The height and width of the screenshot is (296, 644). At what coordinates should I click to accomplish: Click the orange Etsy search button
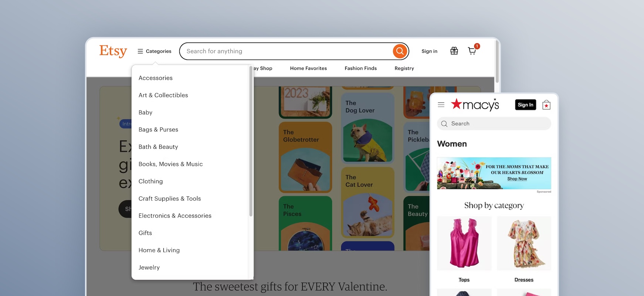[x=400, y=51]
